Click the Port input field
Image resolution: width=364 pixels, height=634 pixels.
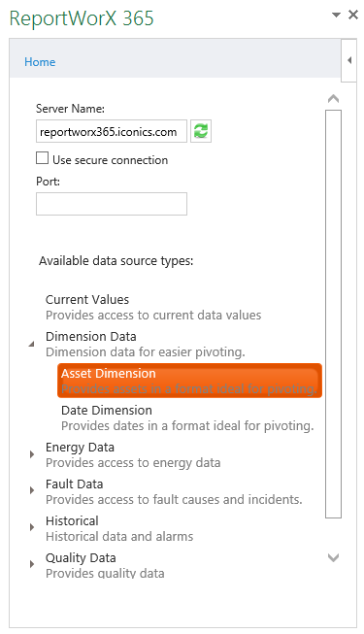(x=112, y=204)
